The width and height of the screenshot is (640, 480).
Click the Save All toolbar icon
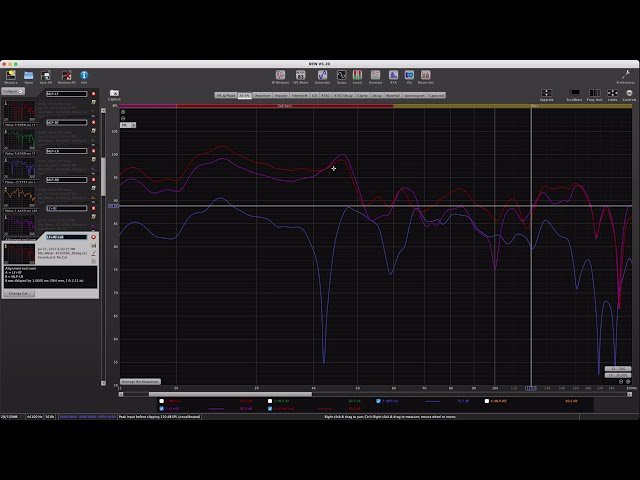click(x=46, y=75)
